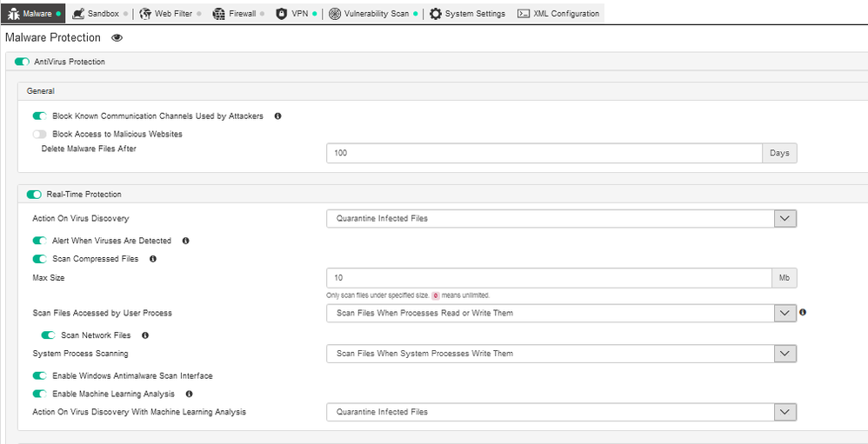Click info icon next to Scan Compressed Files
Viewport: 868px width, 444px height.
152,259
